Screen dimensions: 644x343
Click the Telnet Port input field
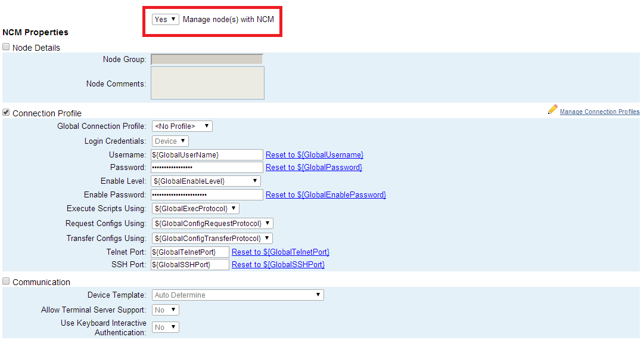click(x=190, y=252)
